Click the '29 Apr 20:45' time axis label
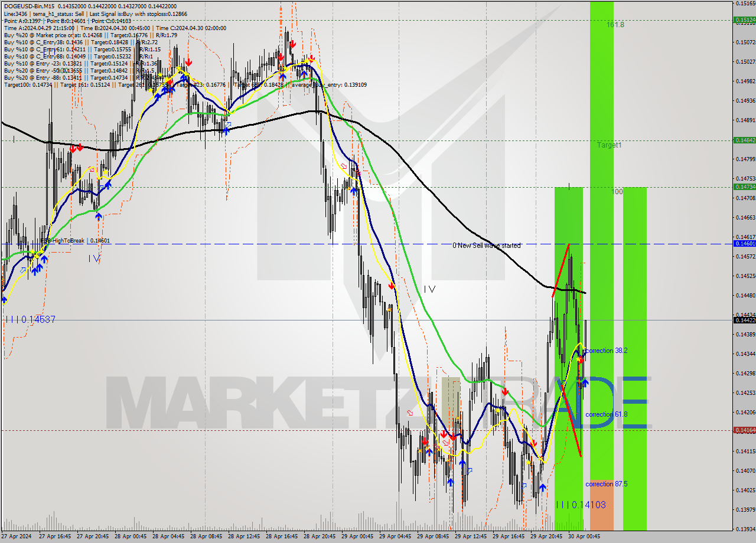 tap(546, 537)
